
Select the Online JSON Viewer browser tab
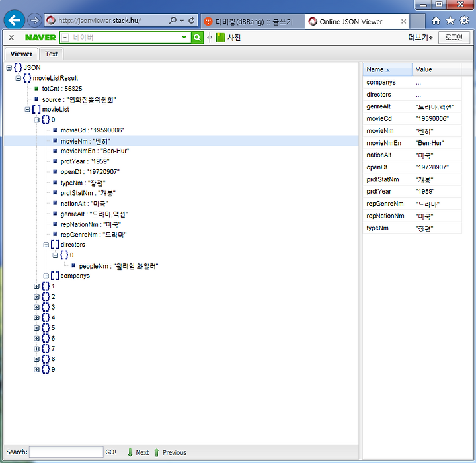click(357, 22)
